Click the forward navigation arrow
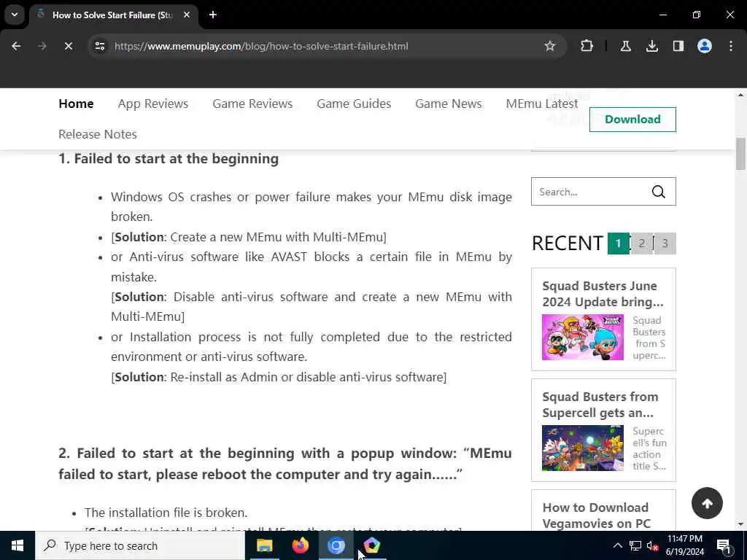The width and height of the screenshot is (747, 560). click(x=42, y=46)
